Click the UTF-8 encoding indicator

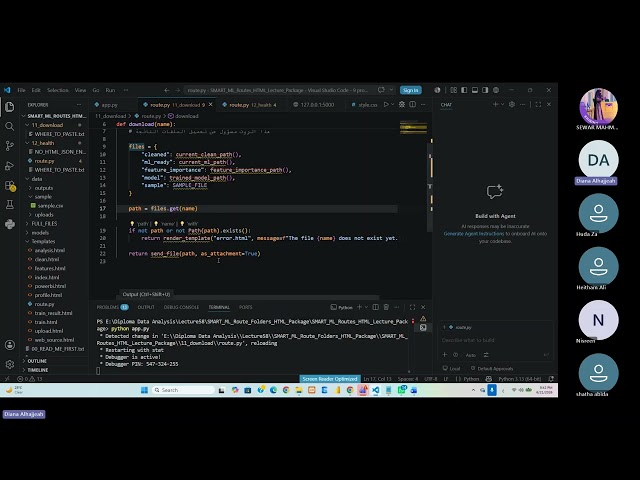[x=431, y=379]
